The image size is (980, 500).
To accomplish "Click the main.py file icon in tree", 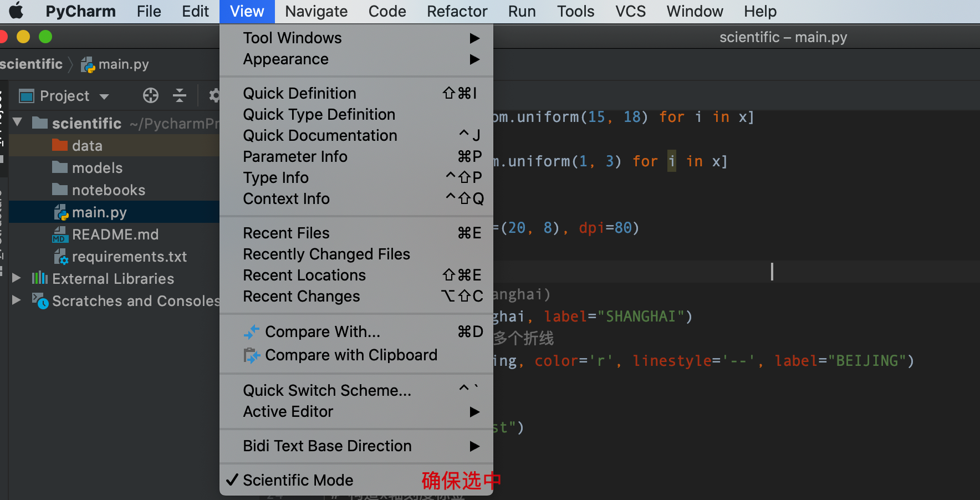I will click(61, 212).
